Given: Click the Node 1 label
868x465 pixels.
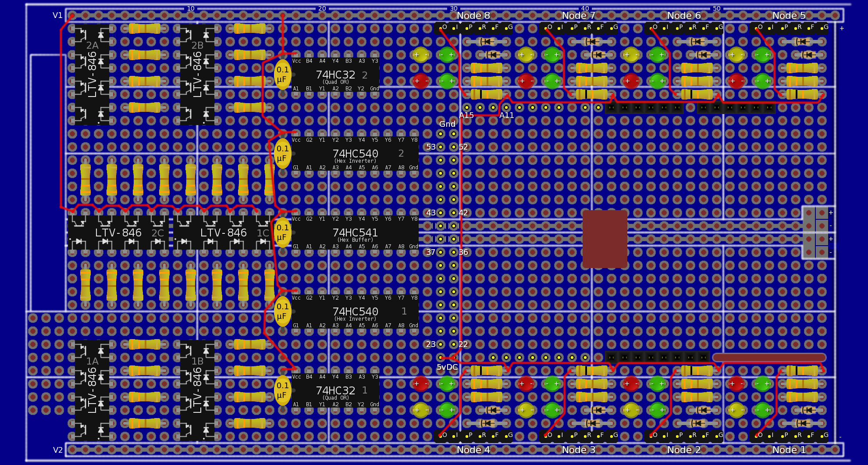Looking at the screenshot, I should [x=789, y=450].
